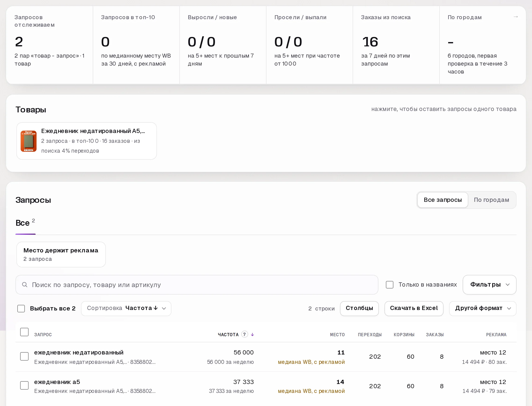Click the Столбцы button

point(359,308)
